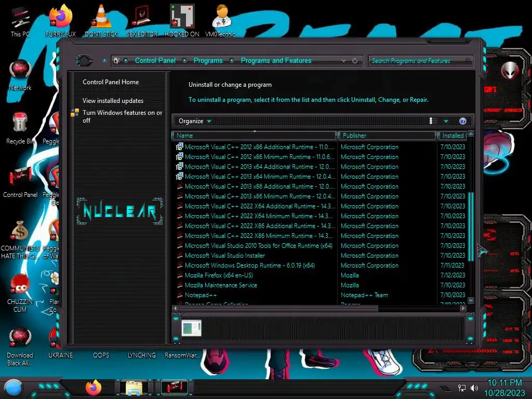Select Visual C++ 2022 X86 Minimum Runtime row
This screenshot has width=532, height=399.
pos(321,236)
